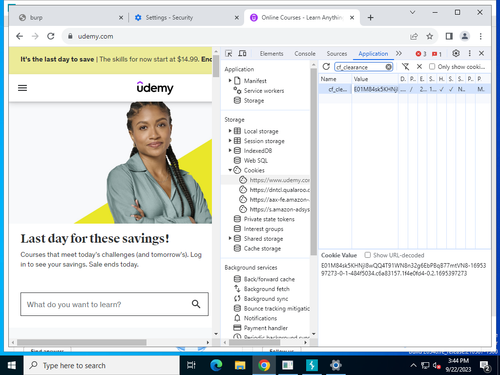Collapse the Cookies tree item
Image resolution: width=500 pixels, height=375 pixels.
[x=230, y=170]
